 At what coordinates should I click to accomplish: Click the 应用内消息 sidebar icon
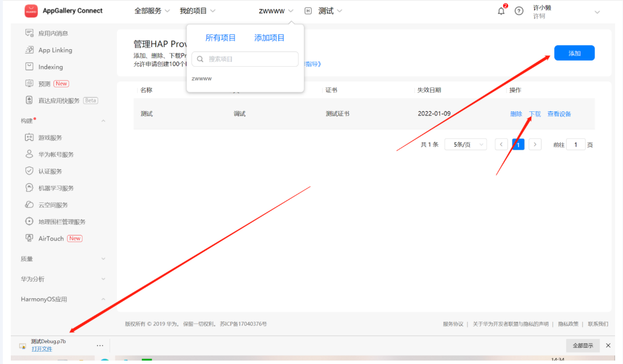[29, 33]
